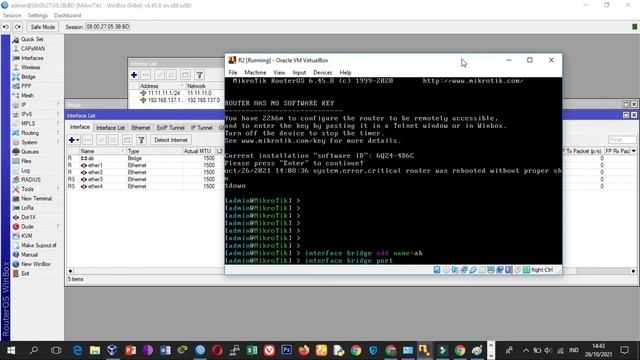
Task: Open the Bridge sidebar entry
Action: (x=28, y=77)
